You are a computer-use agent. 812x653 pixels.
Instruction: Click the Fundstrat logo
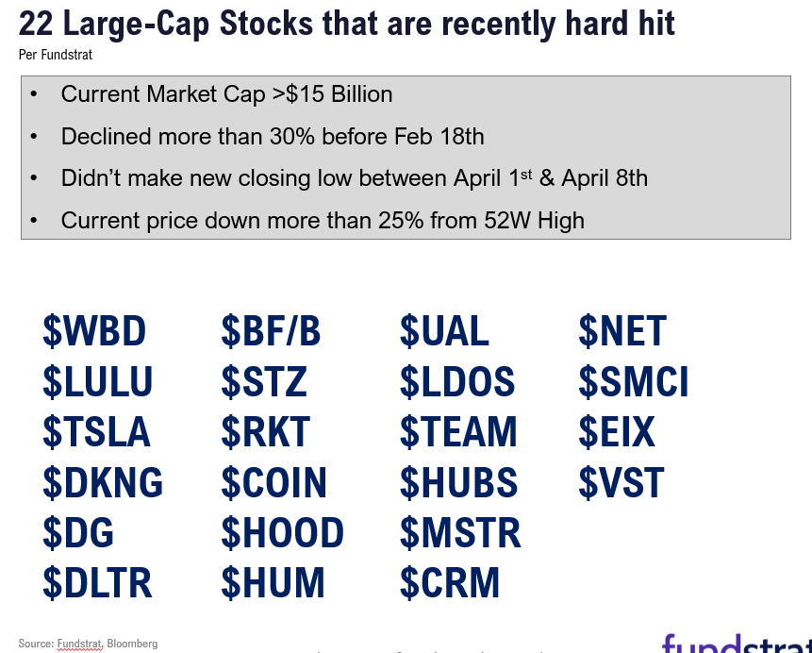click(737, 644)
